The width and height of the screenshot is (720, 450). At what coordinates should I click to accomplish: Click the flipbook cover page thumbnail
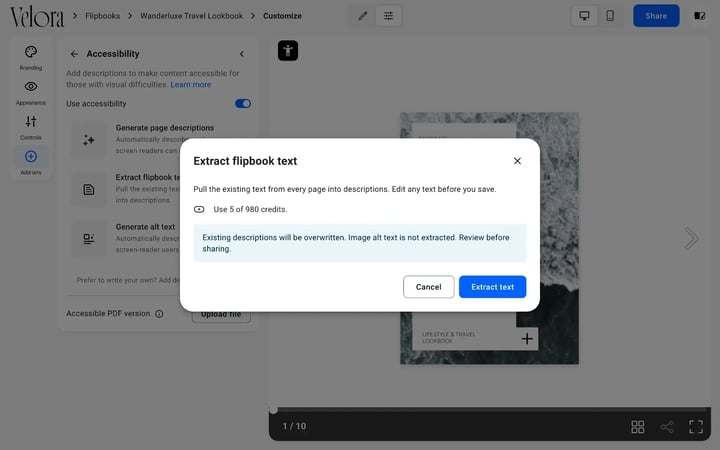point(489,238)
